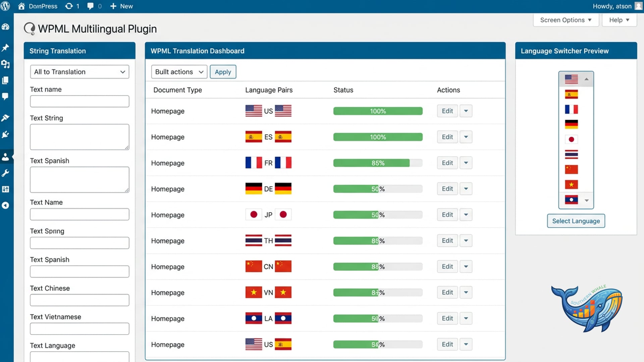Select the French flag in the language switcher
This screenshot has height=362, width=644.
571,109
